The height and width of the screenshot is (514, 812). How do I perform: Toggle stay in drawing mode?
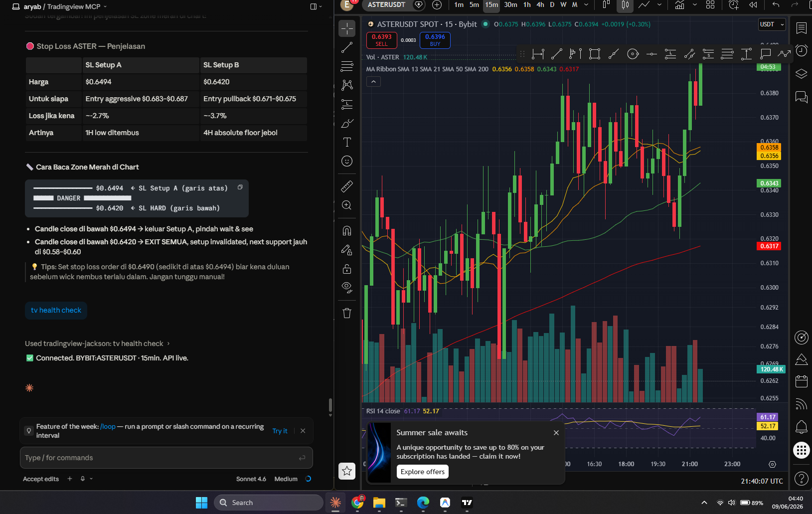tap(347, 250)
